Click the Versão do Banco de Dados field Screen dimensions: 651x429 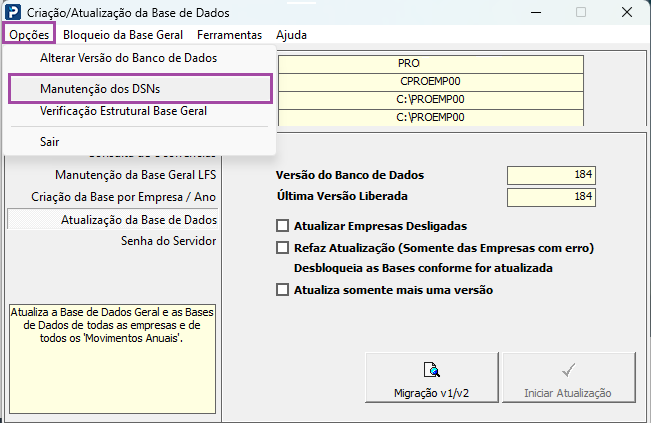551,175
